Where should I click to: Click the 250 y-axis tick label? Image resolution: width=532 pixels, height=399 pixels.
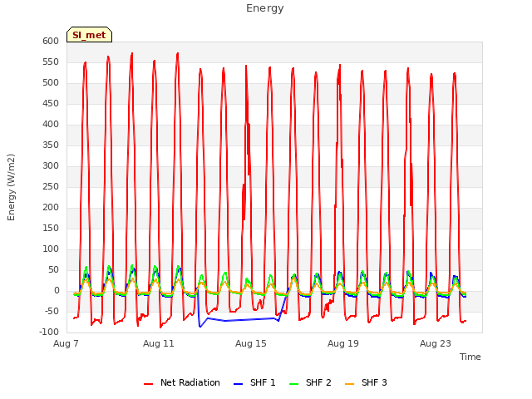tap(51, 186)
